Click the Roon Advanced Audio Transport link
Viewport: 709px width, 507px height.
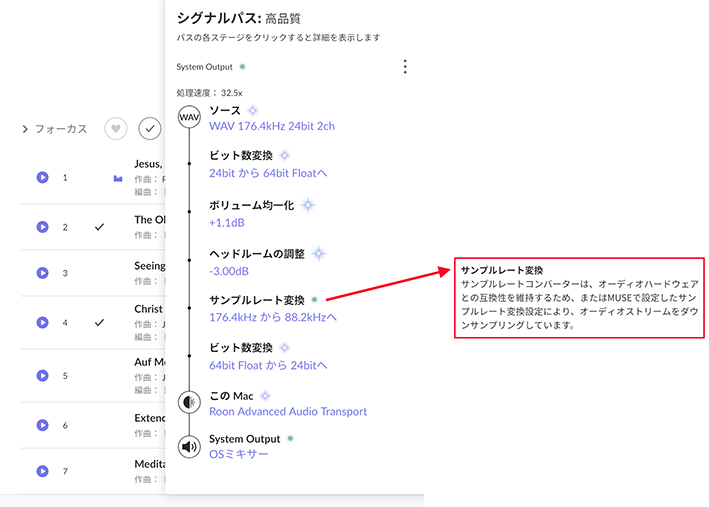288,411
